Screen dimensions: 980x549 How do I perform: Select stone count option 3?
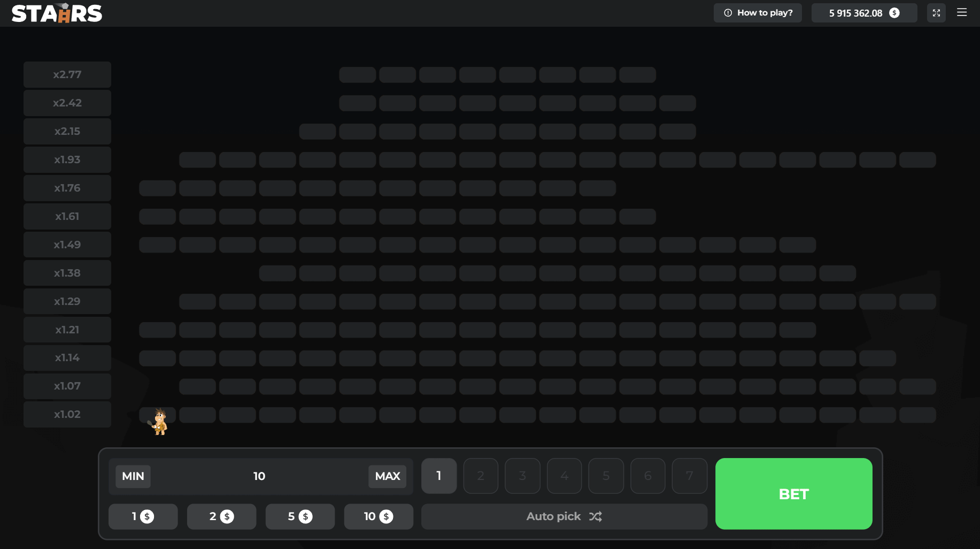tap(522, 476)
